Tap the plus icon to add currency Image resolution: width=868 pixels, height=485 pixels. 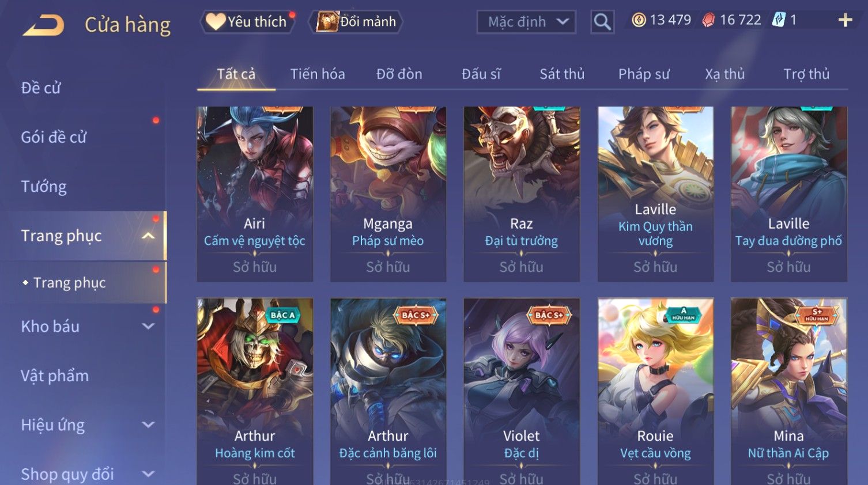click(845, 20)
